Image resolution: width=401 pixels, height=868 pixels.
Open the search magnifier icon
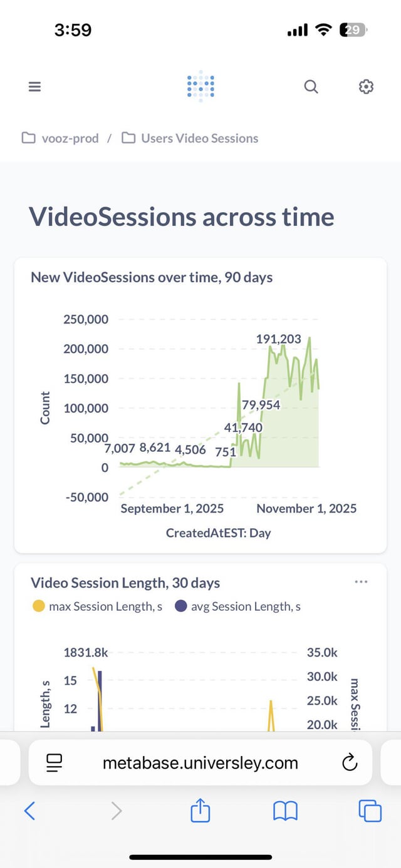tap(311, 87)
